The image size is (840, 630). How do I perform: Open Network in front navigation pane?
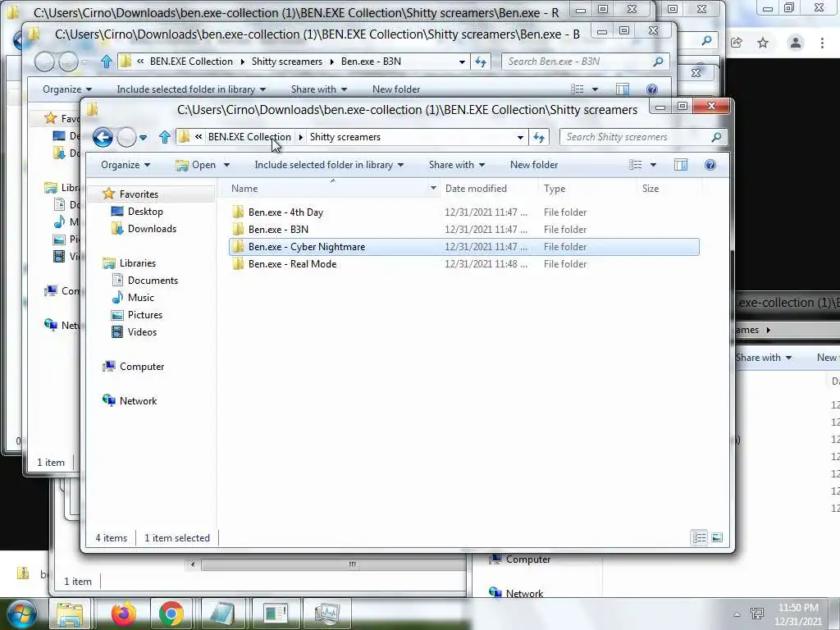coord(138,400)
